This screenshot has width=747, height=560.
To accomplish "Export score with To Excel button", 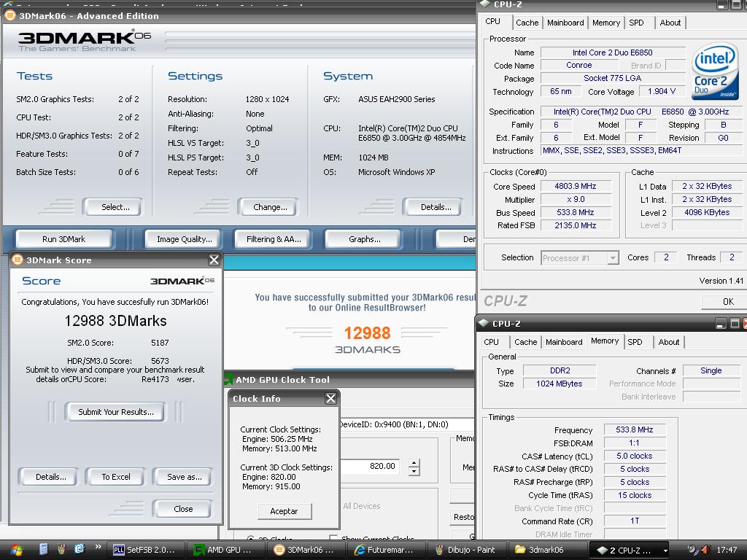I will (x=115, y=477).
